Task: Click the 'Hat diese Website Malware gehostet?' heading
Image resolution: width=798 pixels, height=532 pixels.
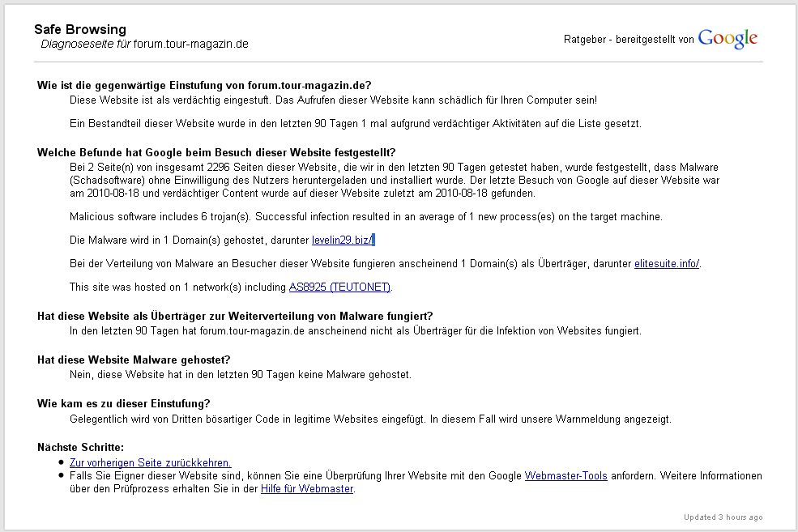Action: click(134, 360)
